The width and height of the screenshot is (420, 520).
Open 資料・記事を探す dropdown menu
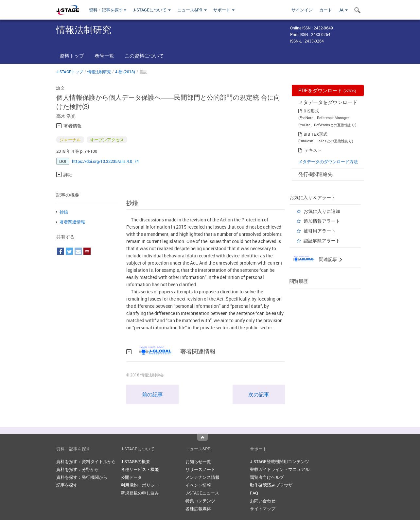pyautogui.click(x=108, y=10)
